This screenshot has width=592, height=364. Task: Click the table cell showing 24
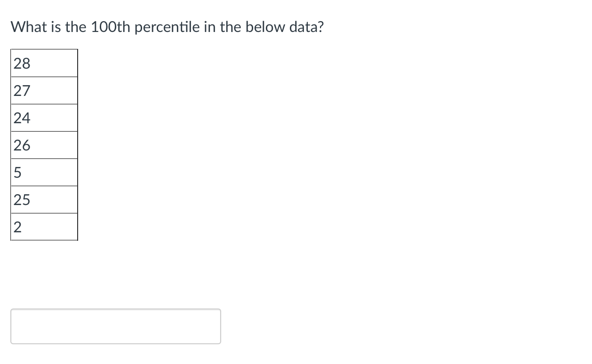(44, 118)
